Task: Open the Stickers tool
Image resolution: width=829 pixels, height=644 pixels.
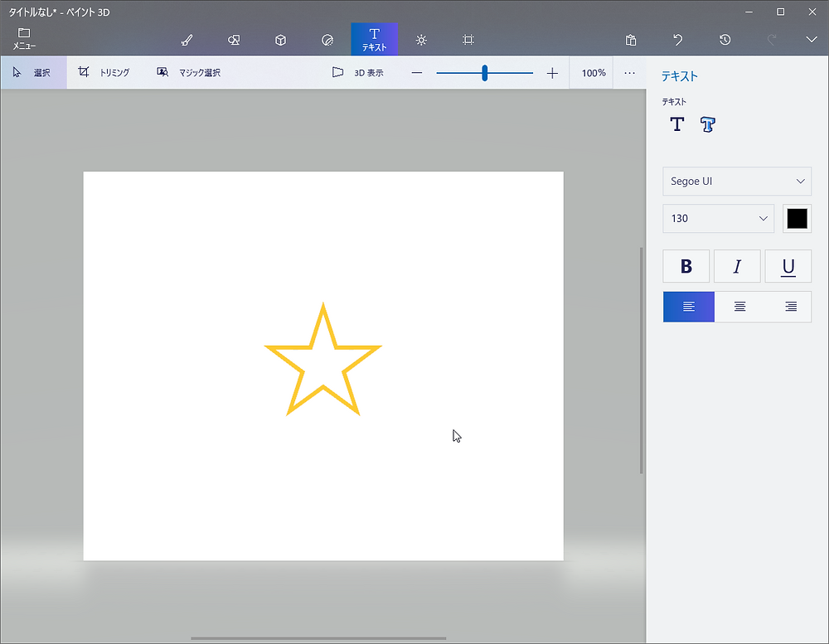Action: click(x=327, y=40)
